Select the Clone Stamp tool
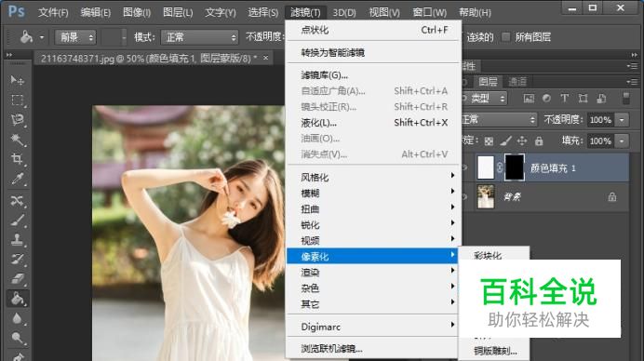 [18, 240]
